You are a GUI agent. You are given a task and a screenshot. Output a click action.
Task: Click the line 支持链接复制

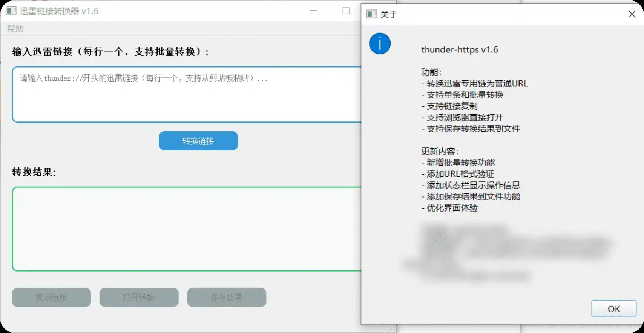[449, 106]
